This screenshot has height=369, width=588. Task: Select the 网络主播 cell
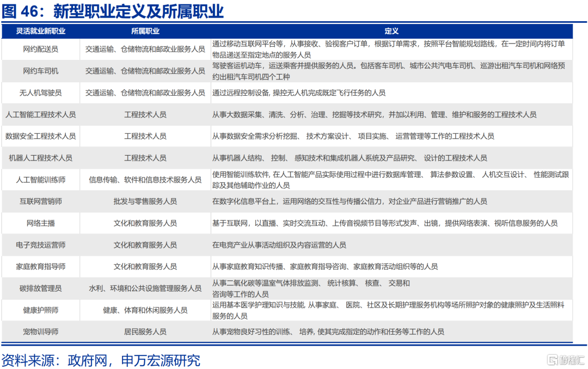click(x=40, y=223)
